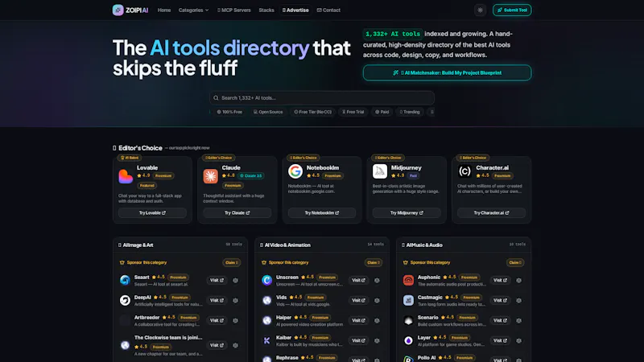The width and height of the screenshot is (644, 362).
Task: Click the Character.ai logo
Action: [x=464, y=171]
